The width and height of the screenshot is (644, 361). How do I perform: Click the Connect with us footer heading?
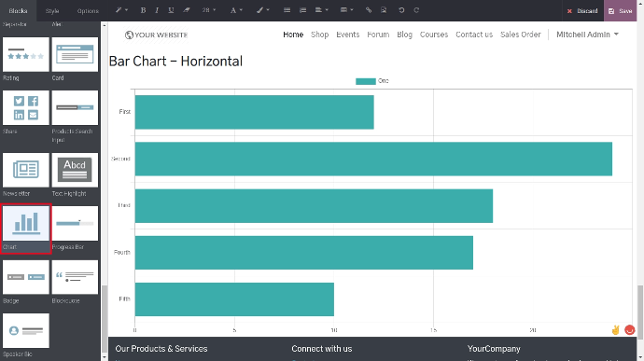[x=322, y=349]
